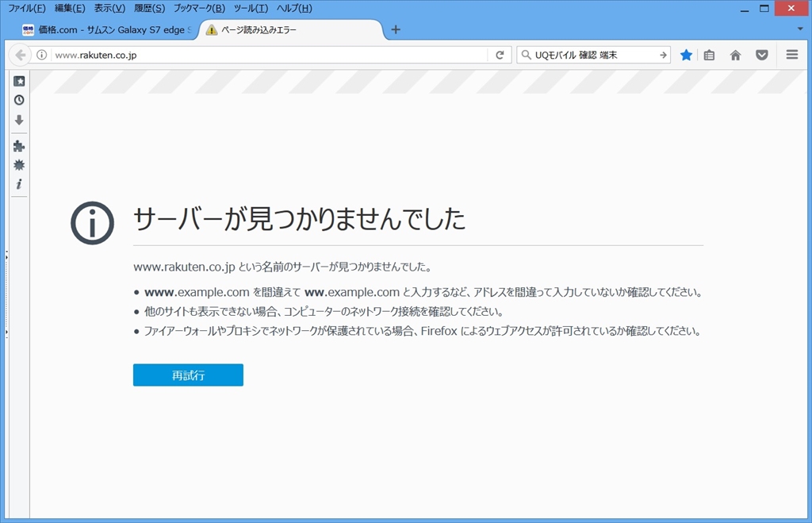The width and height of the screenshot is (812, 523).
Task: Open the hamburger menu
Action: coord(792,55)
